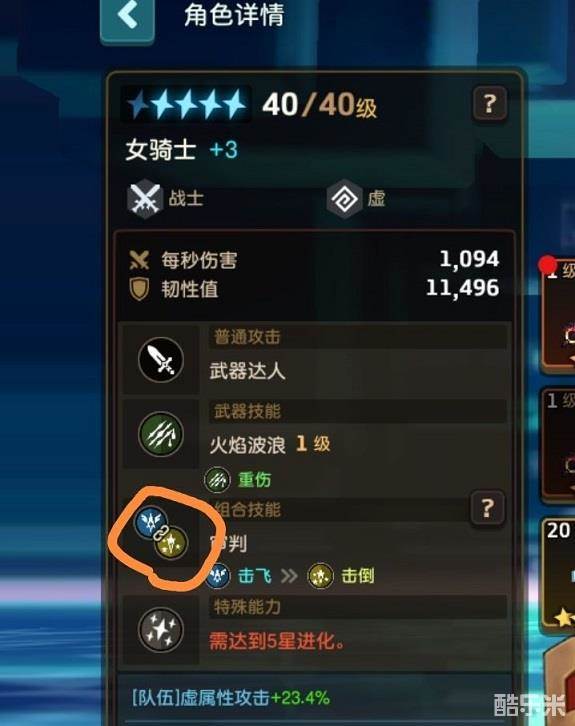Tap the chained combo skill icon
The image size is (575, 726).
[x=161, y=532]
